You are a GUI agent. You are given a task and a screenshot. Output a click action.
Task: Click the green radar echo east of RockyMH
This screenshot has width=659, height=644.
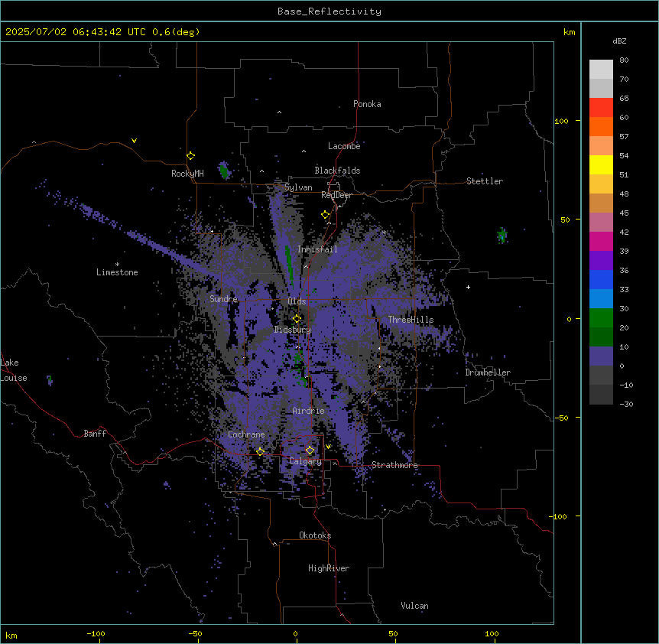point(224,171)
